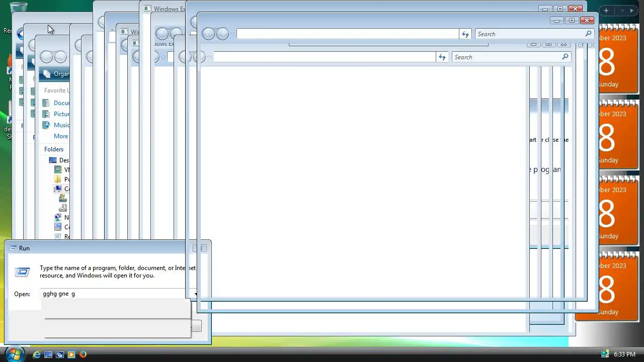Collapse the Folders pane header
This screenshot has height=362, width=644.
click(x=54, y=149)
